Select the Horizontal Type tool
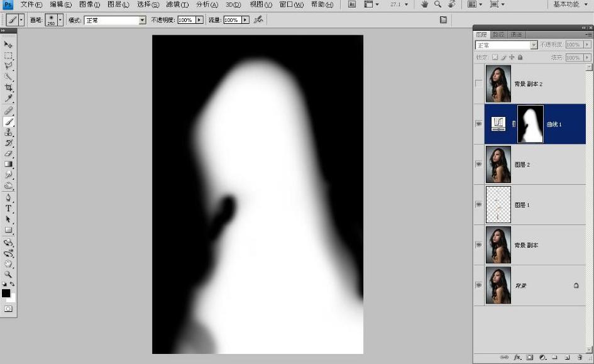 pos(8,209)
